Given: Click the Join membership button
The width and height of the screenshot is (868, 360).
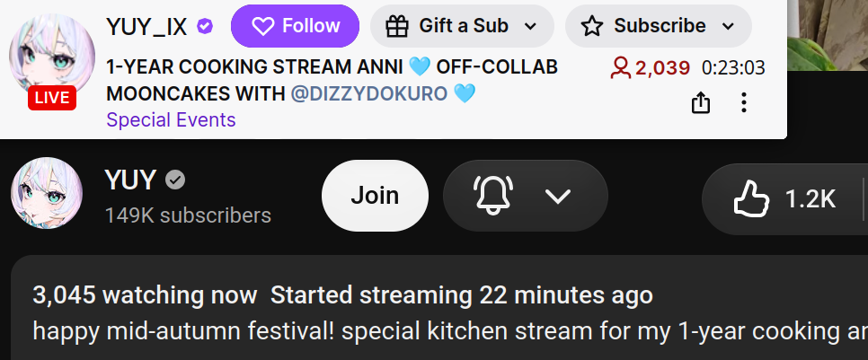Looking at the screenshot, I should pyautogui.click(x=375, y=196).
